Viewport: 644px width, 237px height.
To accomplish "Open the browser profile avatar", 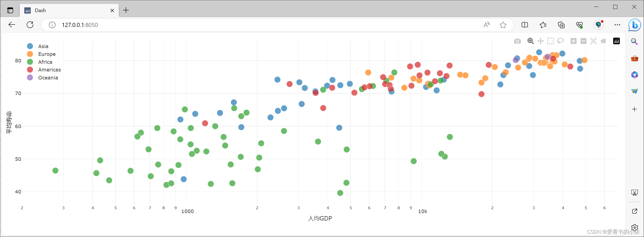I will pyautogui.click(x=598, y=25).
